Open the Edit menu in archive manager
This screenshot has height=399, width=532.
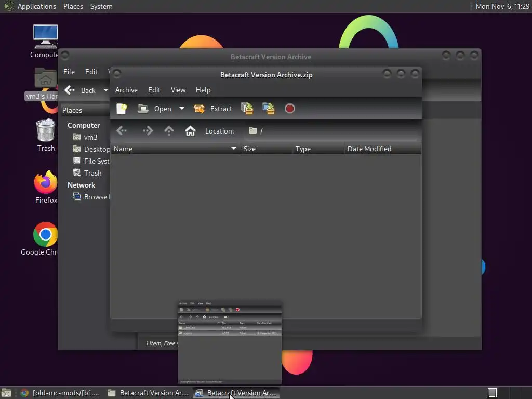pos(154,90)
